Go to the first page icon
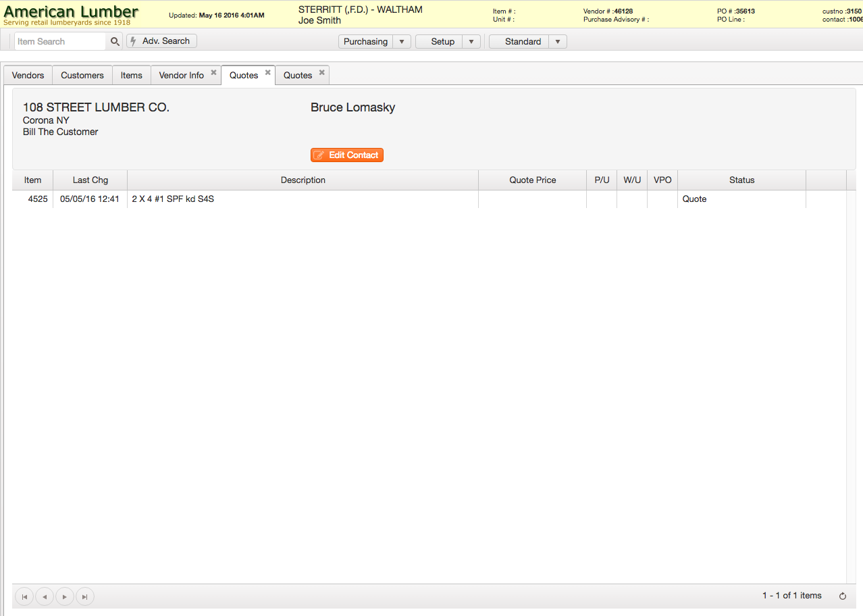The height and width of the screenshot is (616, 863). 24,596
